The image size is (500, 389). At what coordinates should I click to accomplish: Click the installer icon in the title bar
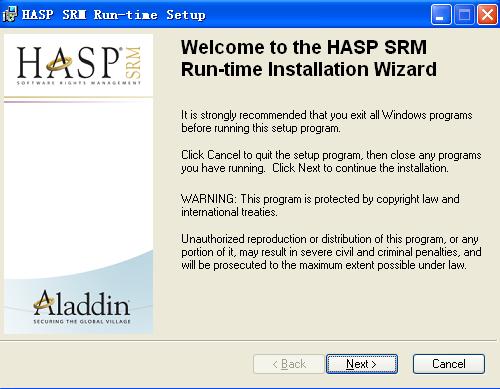[x=9, y=15]
